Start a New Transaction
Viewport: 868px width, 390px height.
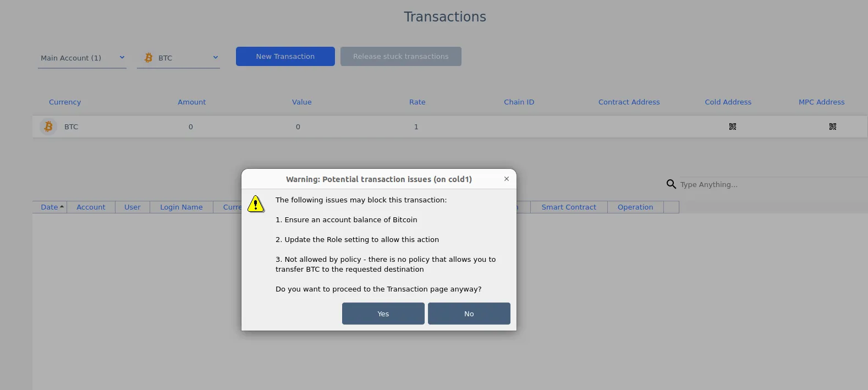(x=285, y=56)
